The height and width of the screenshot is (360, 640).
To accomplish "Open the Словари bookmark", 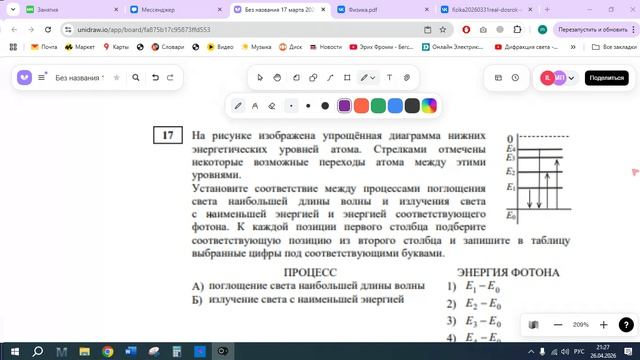I will pos(168,47).
